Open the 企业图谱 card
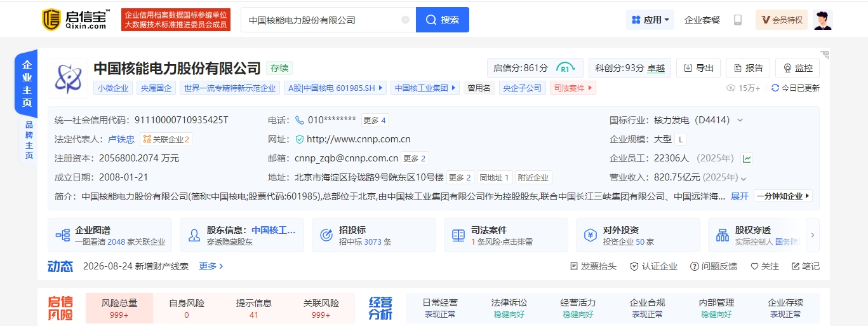Screen dimensions: 868x326 (110, 235)
